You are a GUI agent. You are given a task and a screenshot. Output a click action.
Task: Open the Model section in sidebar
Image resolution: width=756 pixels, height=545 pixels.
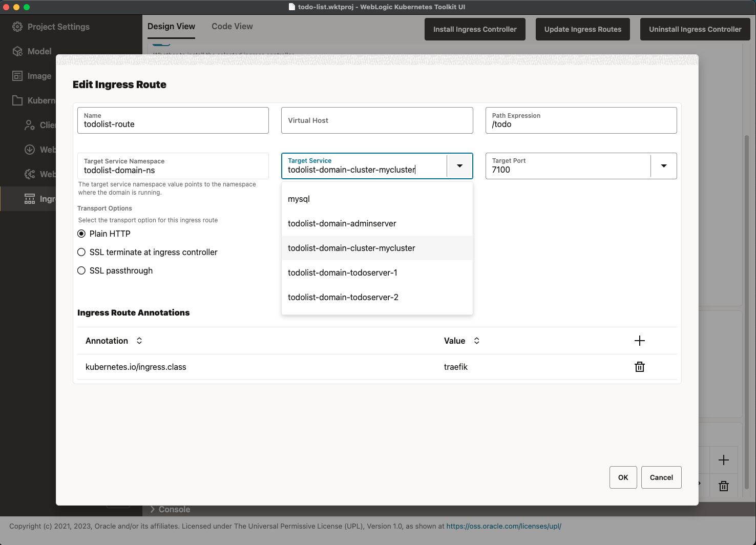(x=39, y=51)
